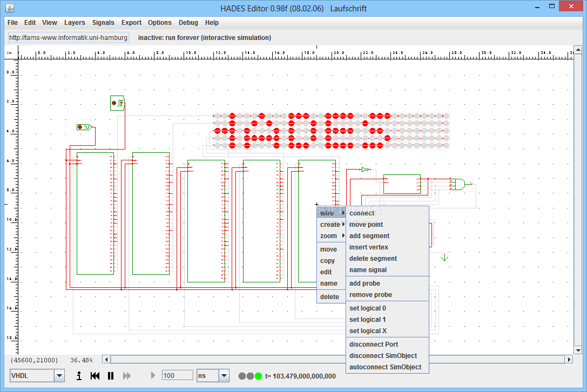Click the green ground arrow symbol

444,258
